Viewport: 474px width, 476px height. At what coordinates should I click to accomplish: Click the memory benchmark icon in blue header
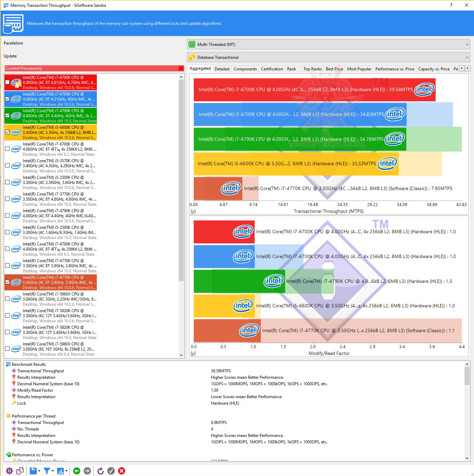tap(13, 24)
